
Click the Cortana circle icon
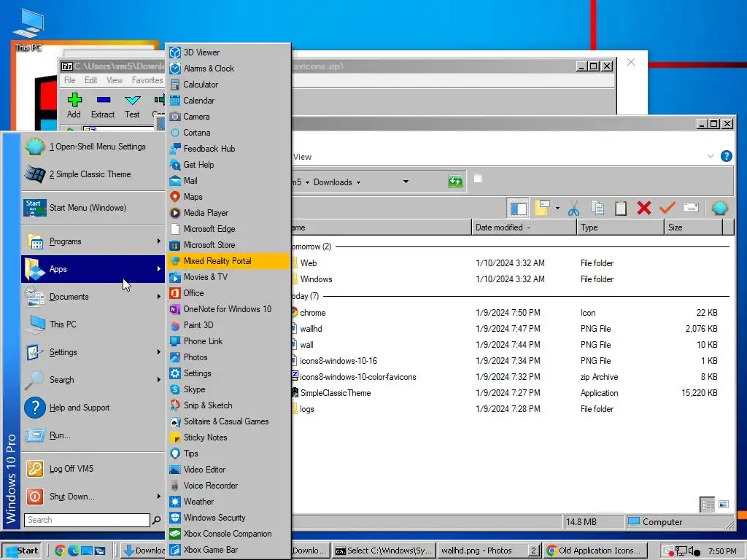tap(175, 133)
